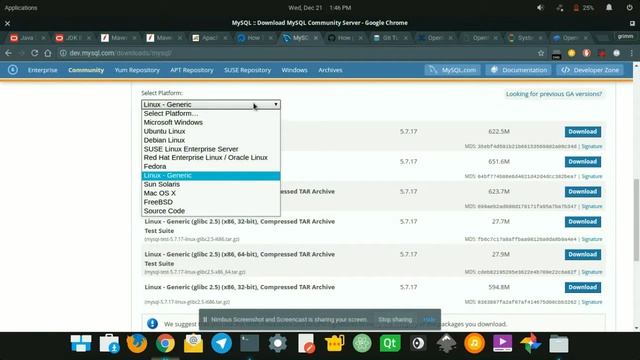Viewport: 640px width, 360px height.
Task: Open the mail envelope dock icon
Action: click(193, 343)
